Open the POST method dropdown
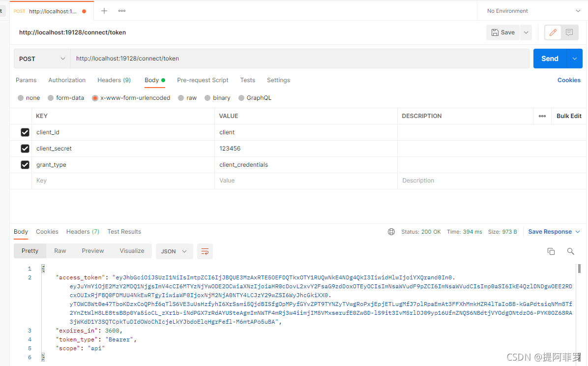Viewport: 588px width, 366px height. point(41,58)
